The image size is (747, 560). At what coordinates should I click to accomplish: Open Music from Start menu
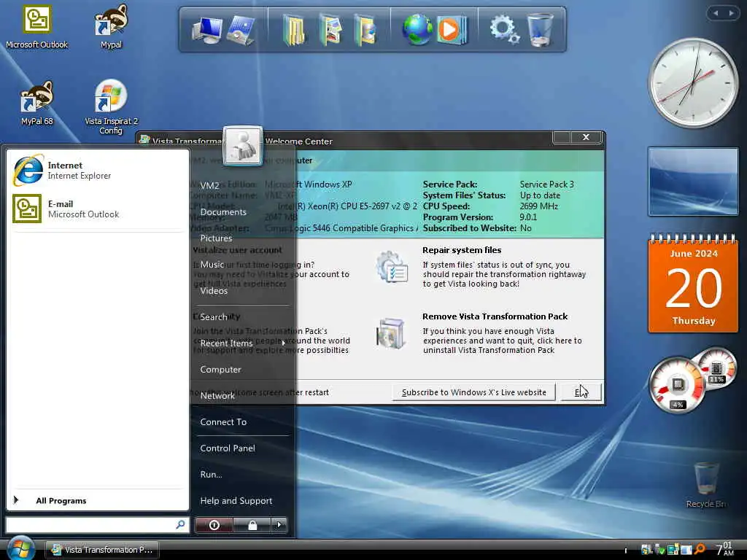pos(212,264)
